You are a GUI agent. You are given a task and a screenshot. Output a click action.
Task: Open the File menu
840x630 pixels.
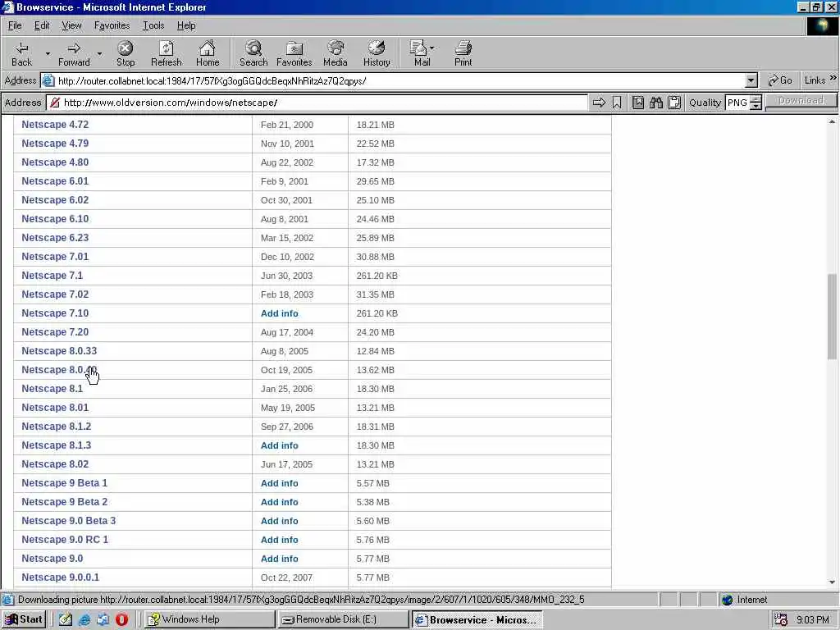coord(15,25)
